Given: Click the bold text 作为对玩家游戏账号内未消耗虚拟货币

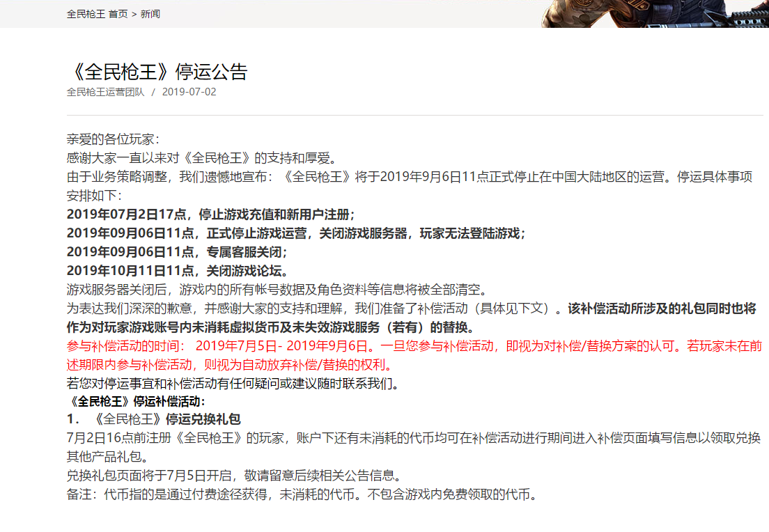Looking at the screenshot, I should [270, 327].
